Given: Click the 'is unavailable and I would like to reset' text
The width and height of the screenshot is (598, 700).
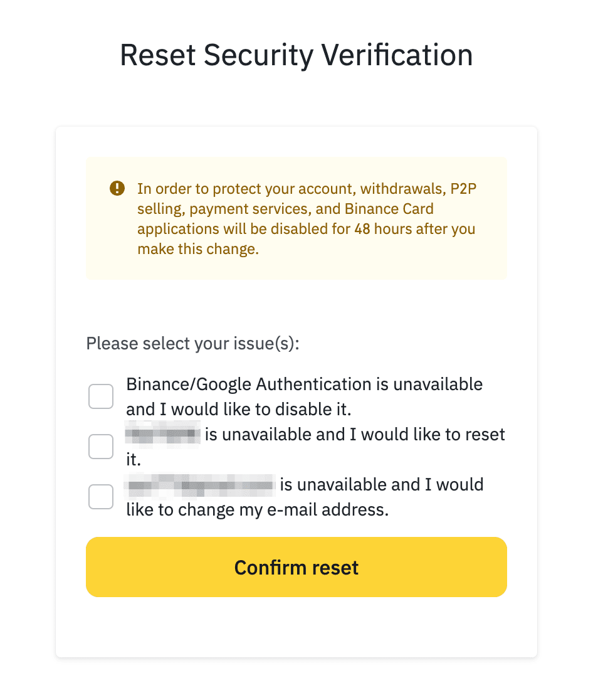Looking at the screenshot, I should click(355, 435).
